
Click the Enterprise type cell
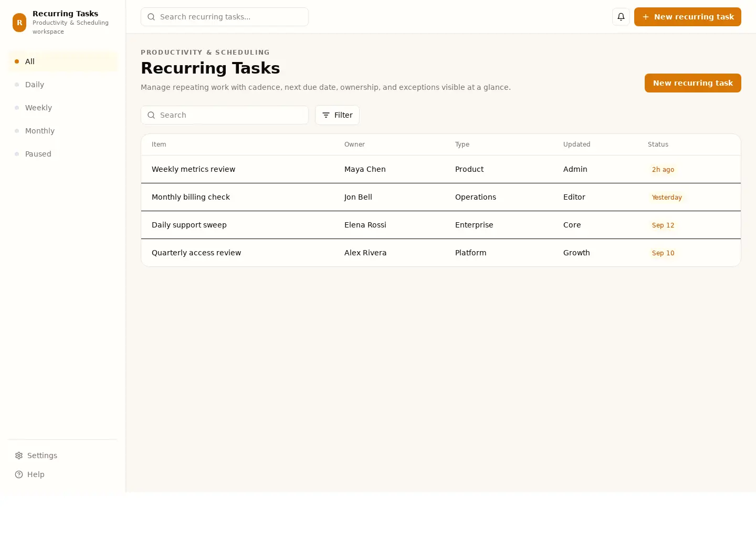pos(474,225)
